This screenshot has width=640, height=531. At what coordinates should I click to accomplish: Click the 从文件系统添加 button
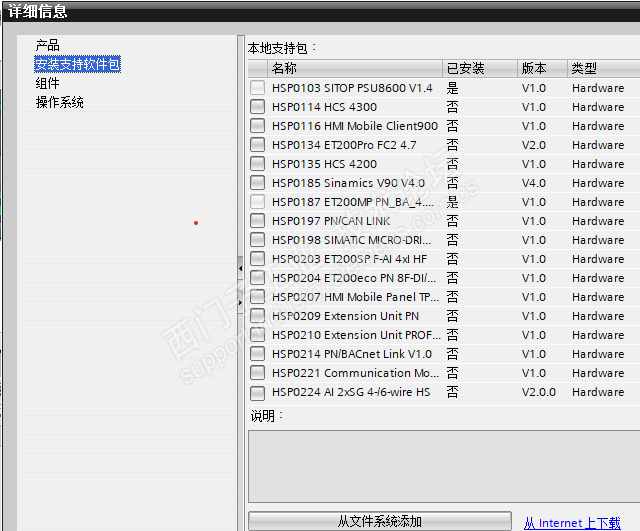(380, 521)
